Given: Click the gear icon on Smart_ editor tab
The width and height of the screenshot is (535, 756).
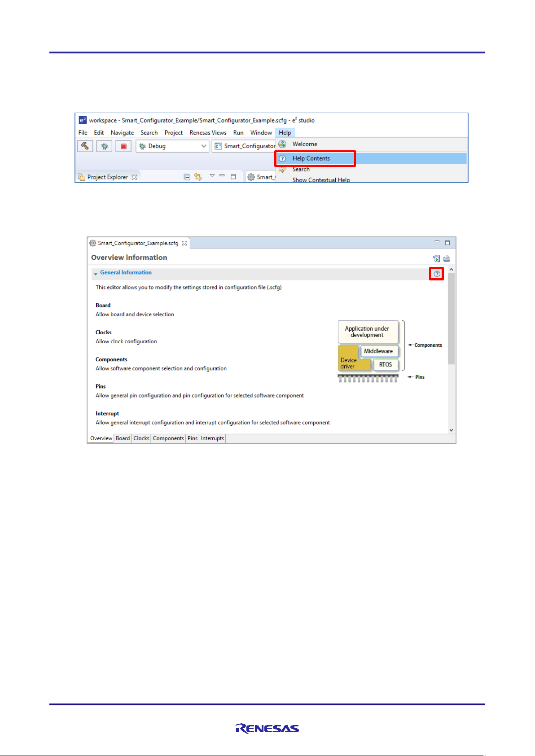Looking at the screenshot, I should (251, 177).
